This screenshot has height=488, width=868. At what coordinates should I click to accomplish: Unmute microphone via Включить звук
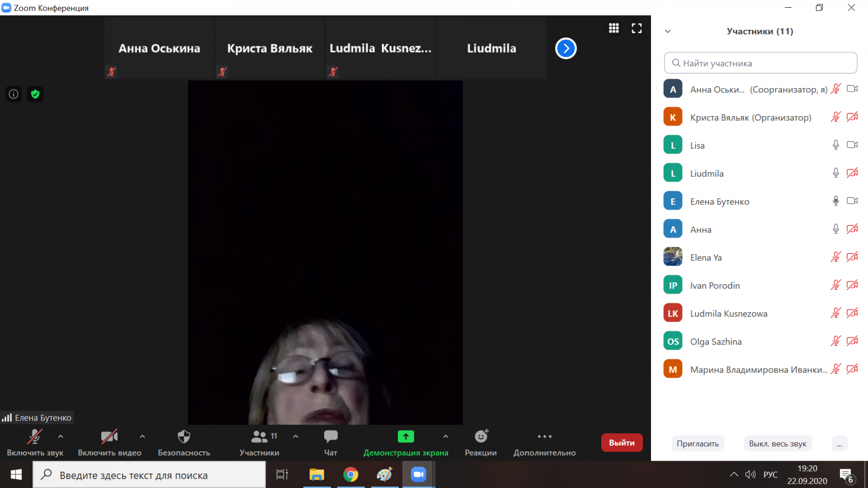pyautogui.click(x=35, y=443)
